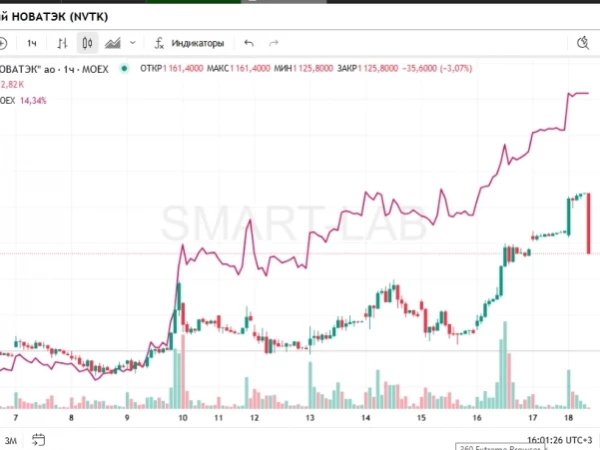Click the undo arrow

[x=249, y=43]
